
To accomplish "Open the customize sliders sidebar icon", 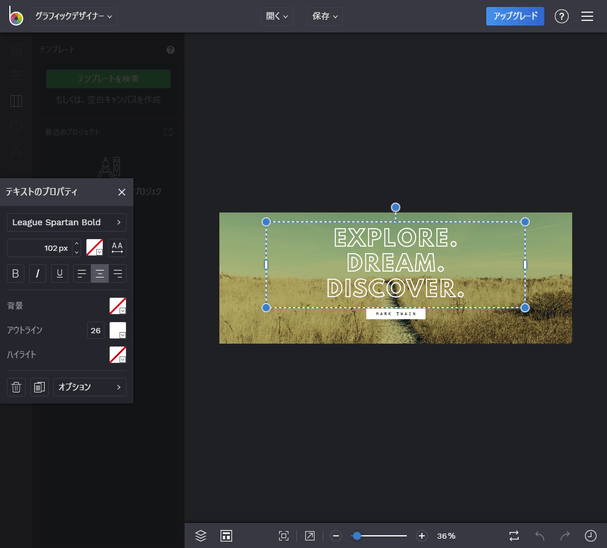I will [16, 75].
